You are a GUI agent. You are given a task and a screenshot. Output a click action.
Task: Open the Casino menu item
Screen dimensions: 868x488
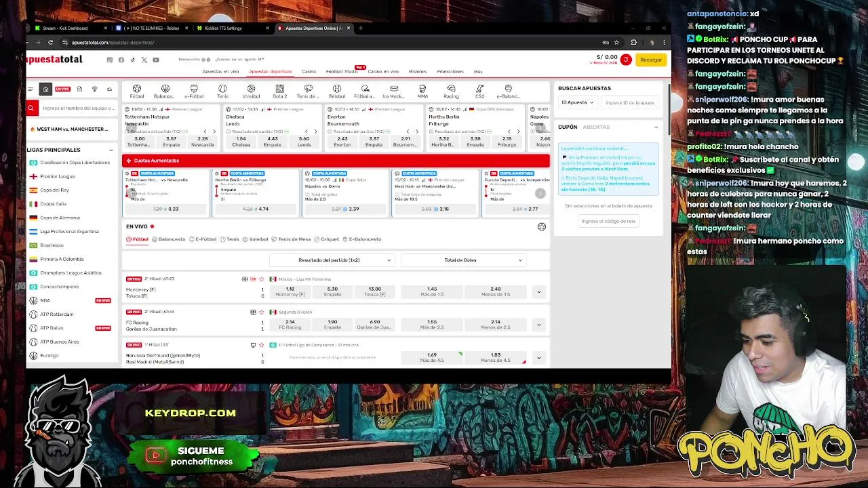309,71
